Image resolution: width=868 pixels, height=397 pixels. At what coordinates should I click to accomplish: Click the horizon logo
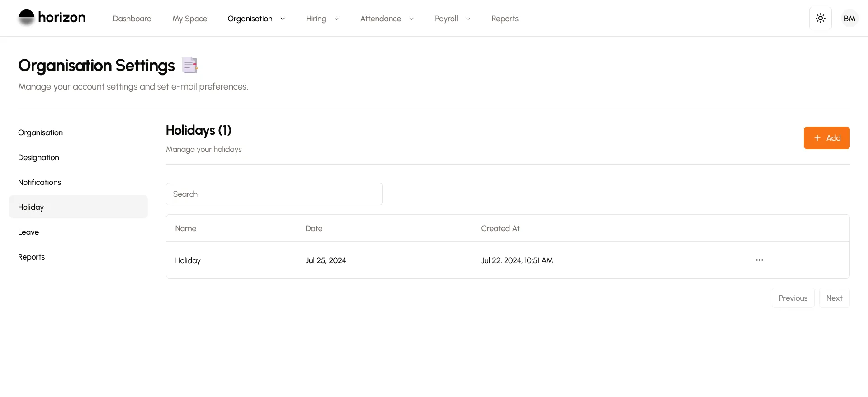click(52, 18)
